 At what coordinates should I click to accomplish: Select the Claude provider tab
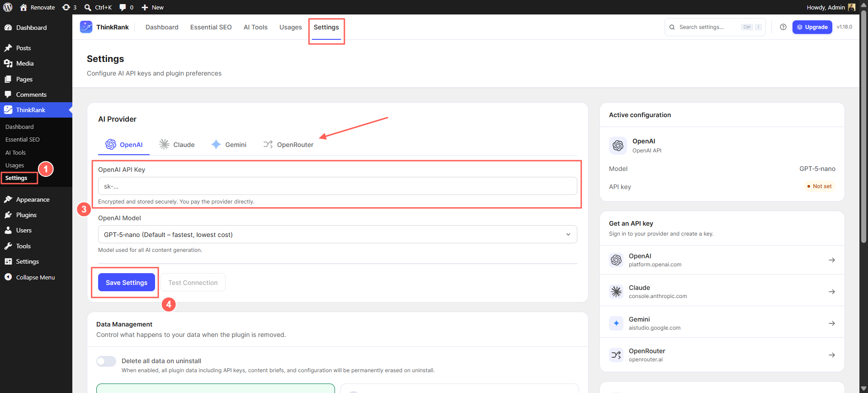pyautogui.click(x=177, y=145)
